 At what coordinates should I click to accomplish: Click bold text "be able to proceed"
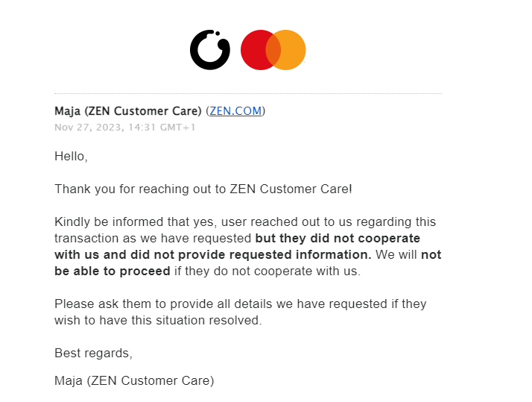tap(112, 271)
